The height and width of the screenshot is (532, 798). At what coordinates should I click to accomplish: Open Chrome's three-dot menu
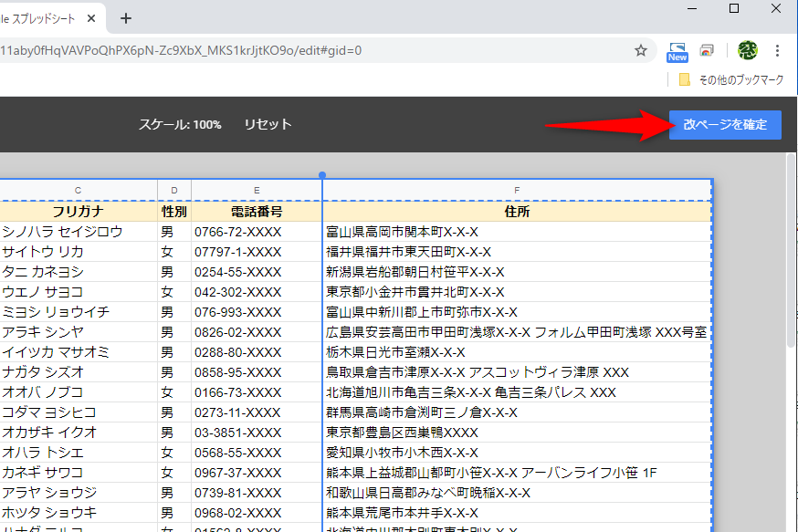tap(776, 49)
